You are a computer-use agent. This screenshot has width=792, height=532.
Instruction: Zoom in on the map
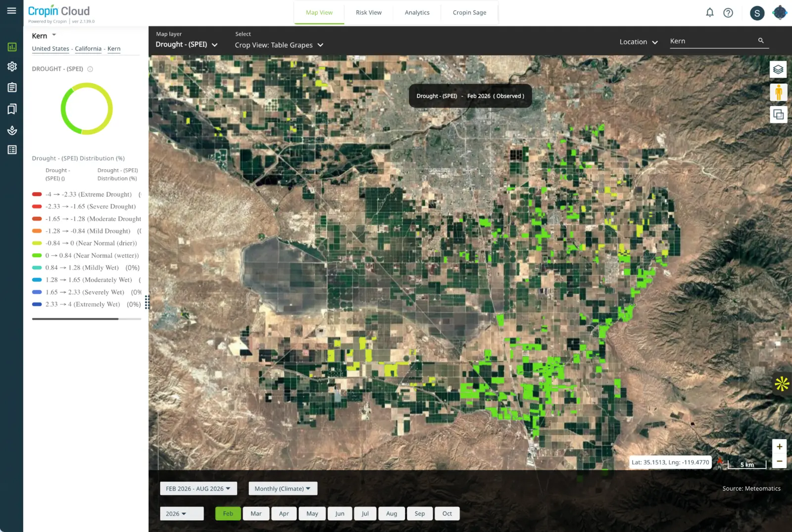coord(779,446)
